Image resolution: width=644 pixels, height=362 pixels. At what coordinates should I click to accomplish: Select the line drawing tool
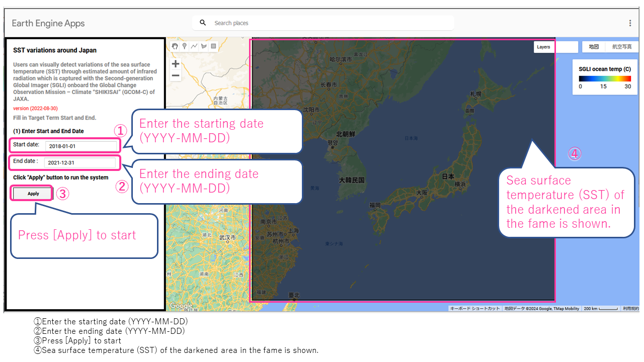pos(194,46)
